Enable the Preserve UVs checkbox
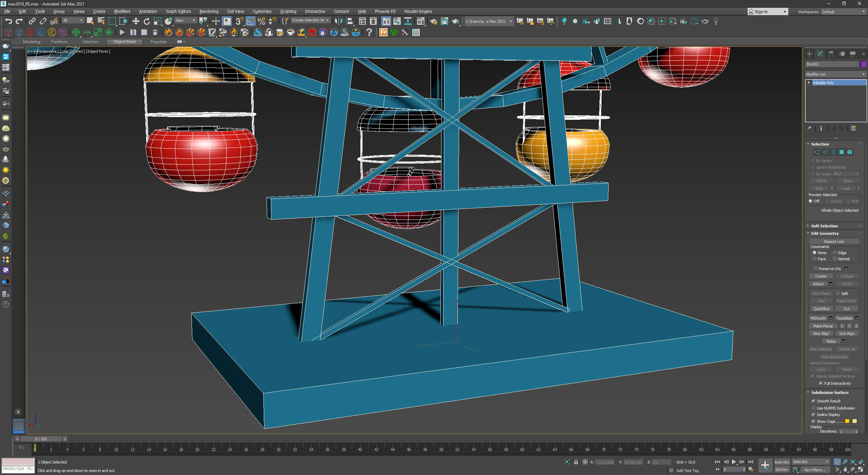The image size is (868, 475). pos(815,269)
